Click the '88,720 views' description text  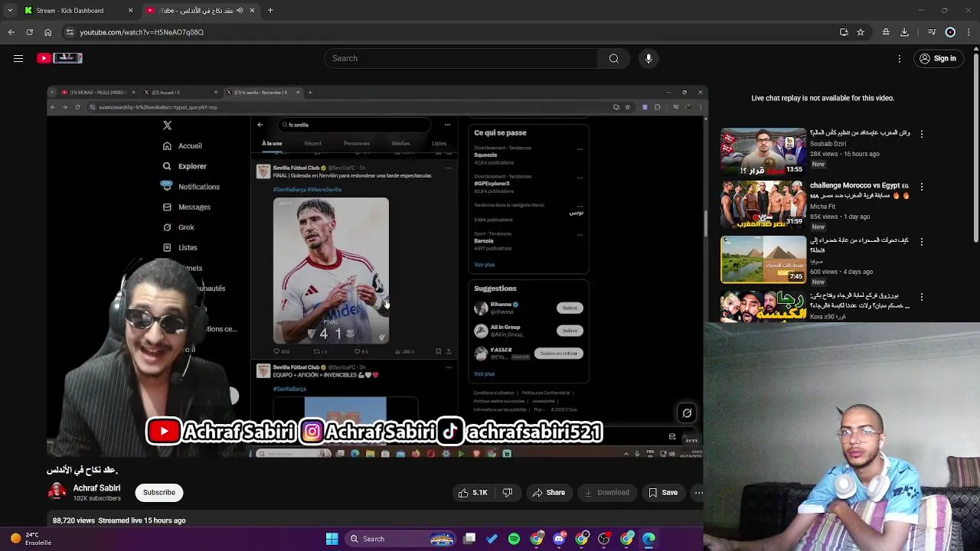coord(73,520)
